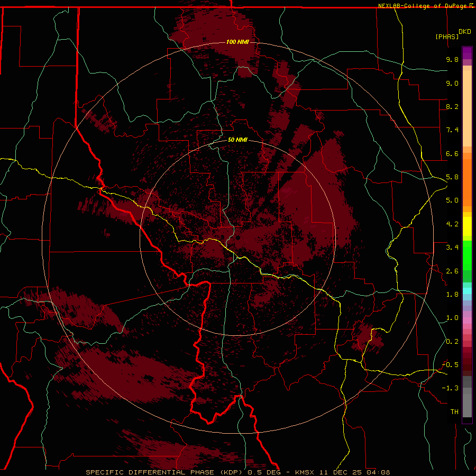Image resolution: width=476 pixels, height=476 pixels.
Task: Click the -0.5 value on the scale
Action: pyautogui.click(x=450, y=365)
